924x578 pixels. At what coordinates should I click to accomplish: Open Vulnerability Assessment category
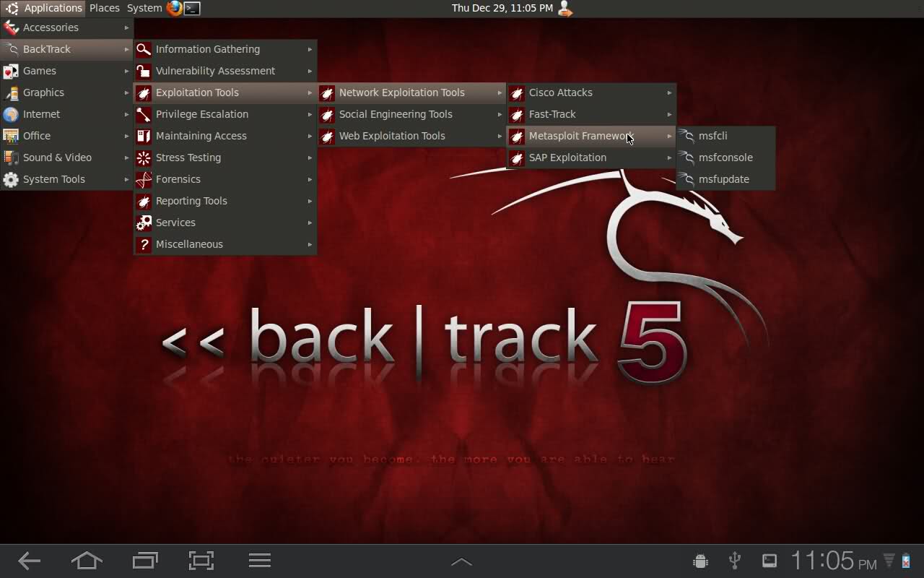[225, 71]
